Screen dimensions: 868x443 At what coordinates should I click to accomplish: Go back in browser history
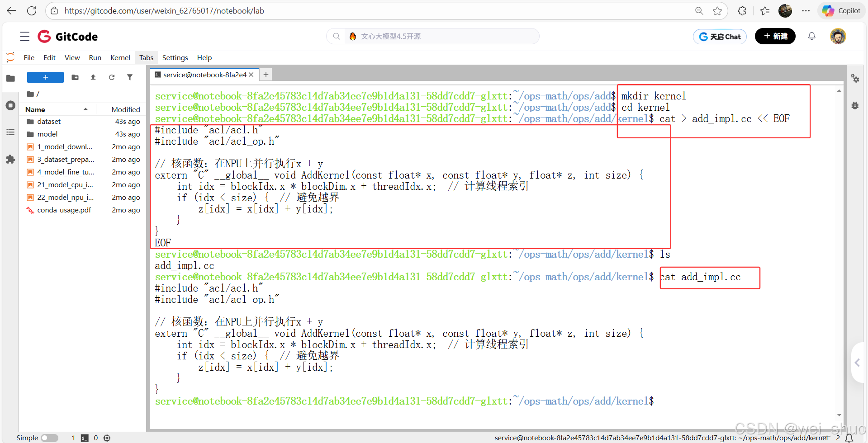point(11,11)
